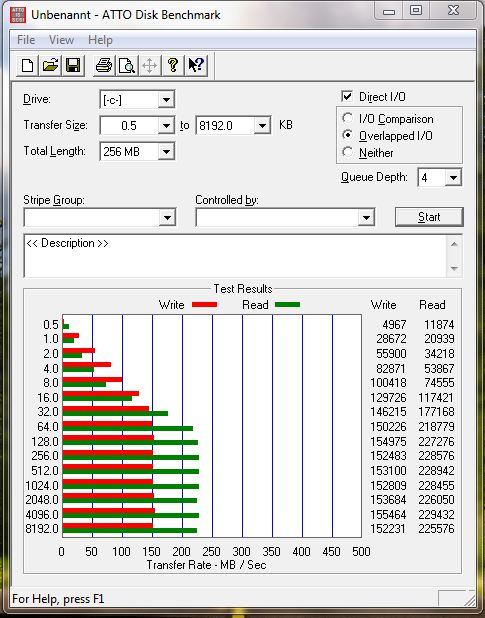Image resolution: width=485 pixels, height=618 pixels.
Task: Open the File menu
Action: click(26, 40)
